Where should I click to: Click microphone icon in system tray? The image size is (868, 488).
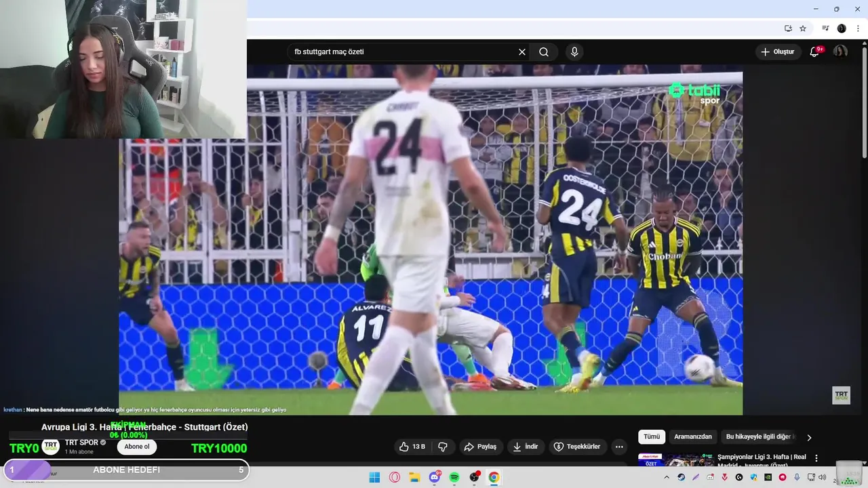[x=797, y=477]
